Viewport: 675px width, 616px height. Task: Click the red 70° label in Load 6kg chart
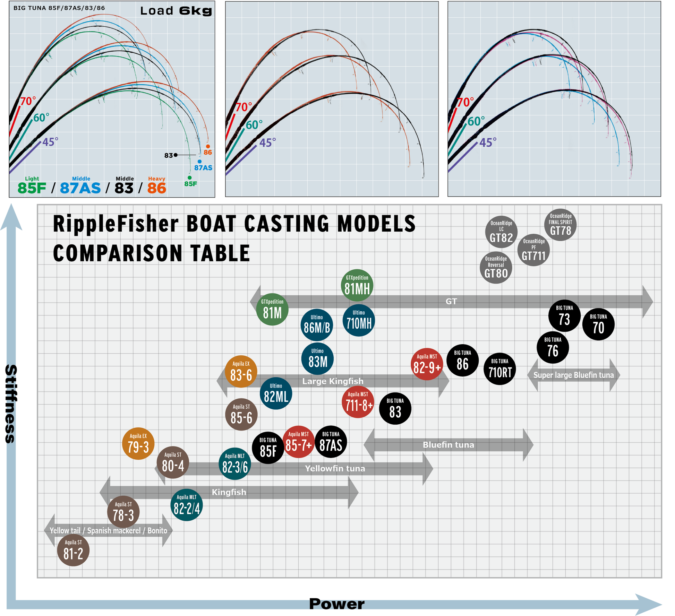(x=28, y=101)
